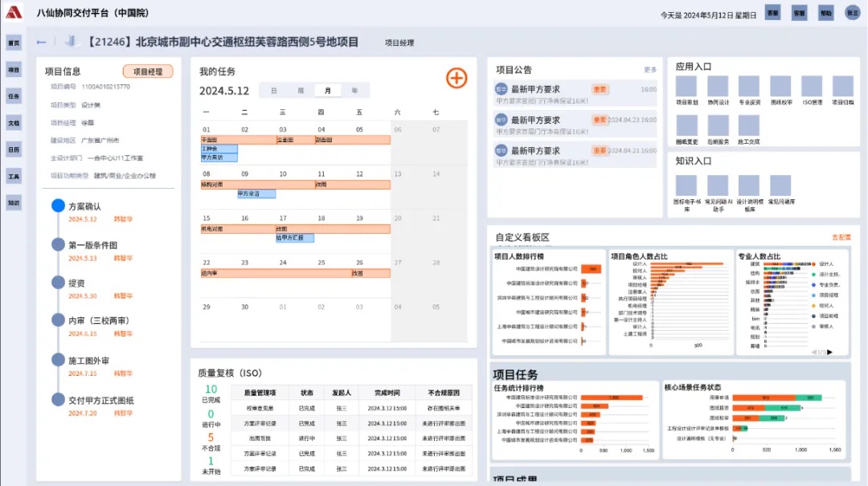Launch the 图纸变更 application icon
The width and height of the screenshot is (868, 486).
pyautogui.click(x=686, y=125)
